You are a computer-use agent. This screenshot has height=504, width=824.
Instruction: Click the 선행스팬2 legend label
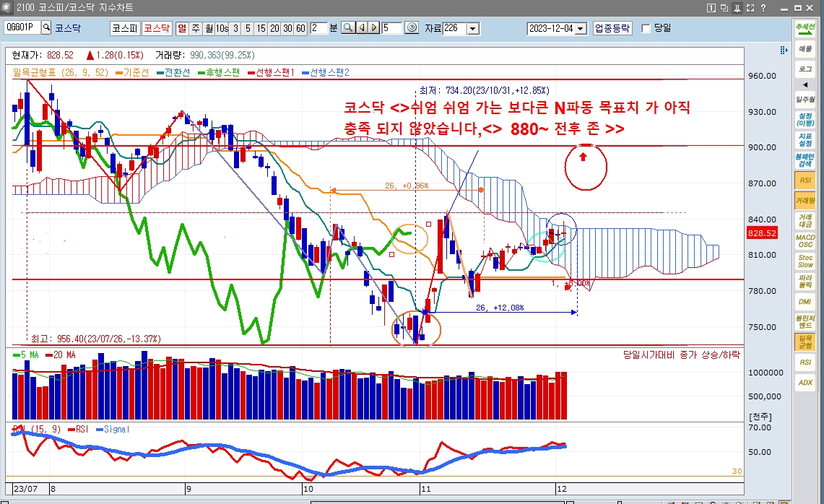(x=326, y=72)
